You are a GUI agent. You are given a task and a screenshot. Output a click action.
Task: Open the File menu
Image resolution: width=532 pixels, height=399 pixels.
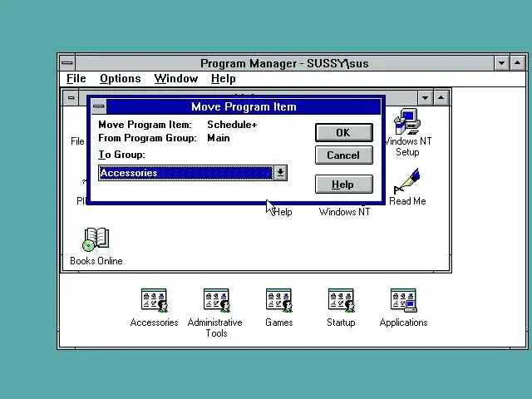pyautogui.click(x=76, y=78)
